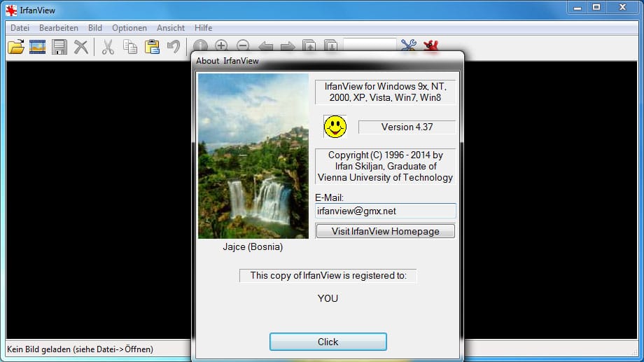Open the slideshow filmstrip icon

pyautogui.click(x=37, y=47)
